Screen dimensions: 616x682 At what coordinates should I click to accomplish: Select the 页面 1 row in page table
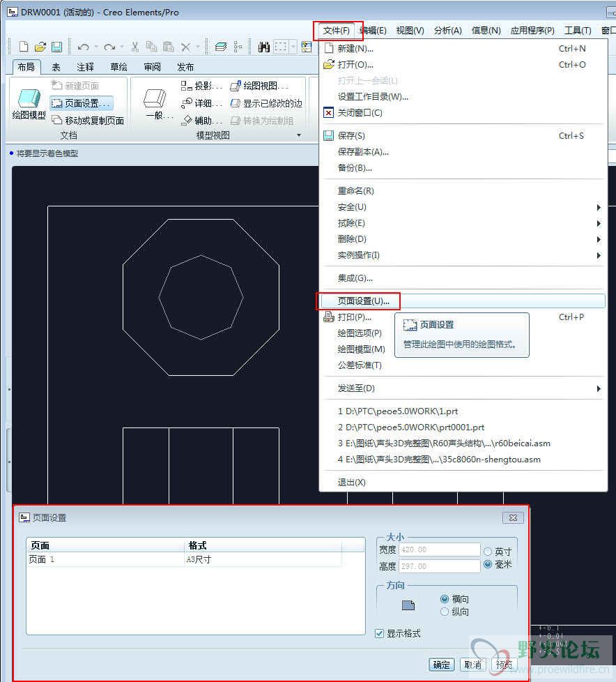pyautogui.click(x=185, y=559)
